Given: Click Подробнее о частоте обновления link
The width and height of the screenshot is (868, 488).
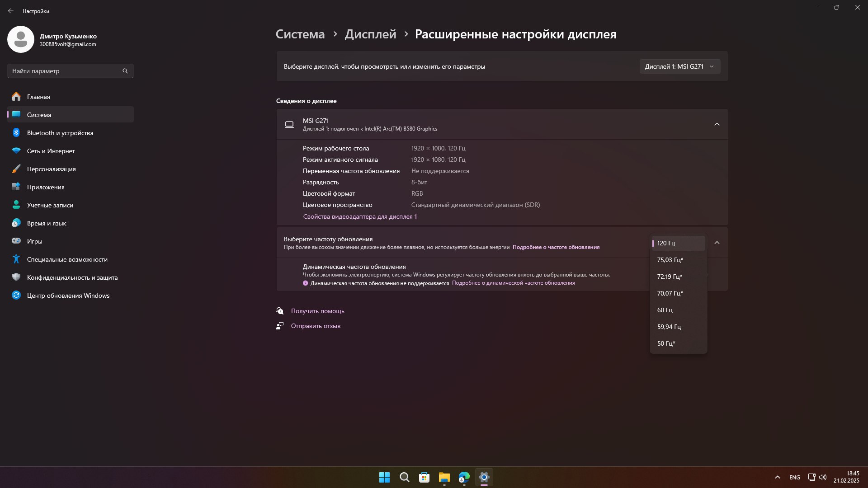Looking at the screenshot, I should coord(556,247).
